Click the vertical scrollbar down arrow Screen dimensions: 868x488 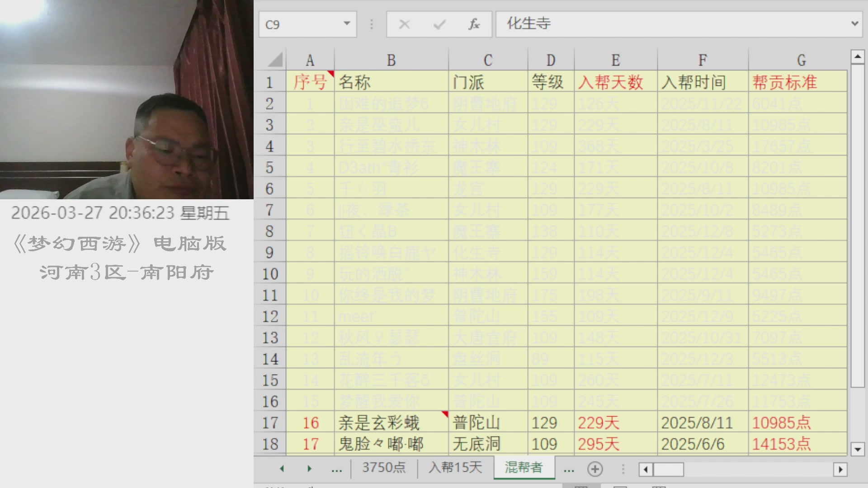coord(858,450)
